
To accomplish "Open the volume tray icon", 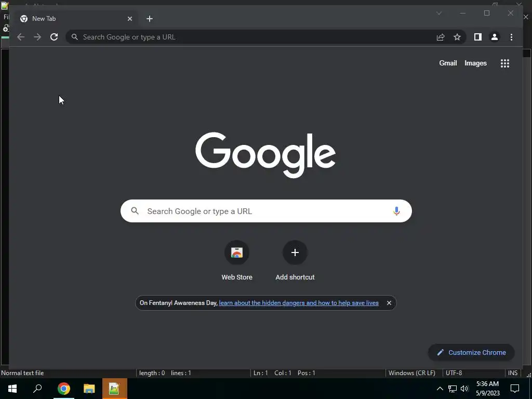I will point(464,389).
